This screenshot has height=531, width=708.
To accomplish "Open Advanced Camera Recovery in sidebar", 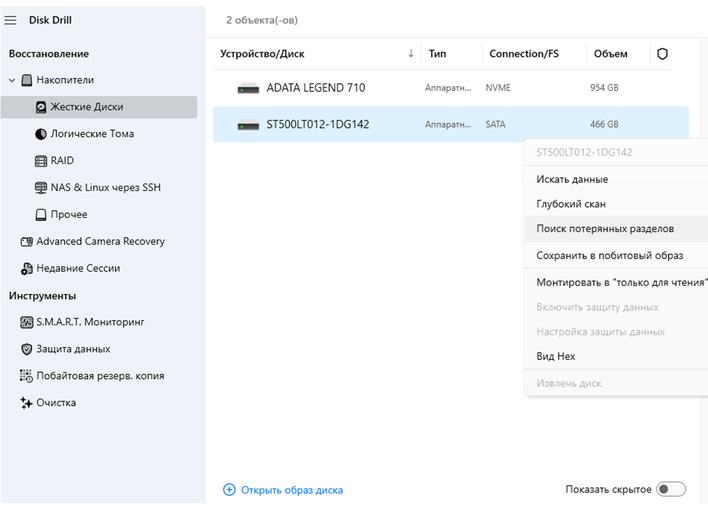I will point(99,242).
